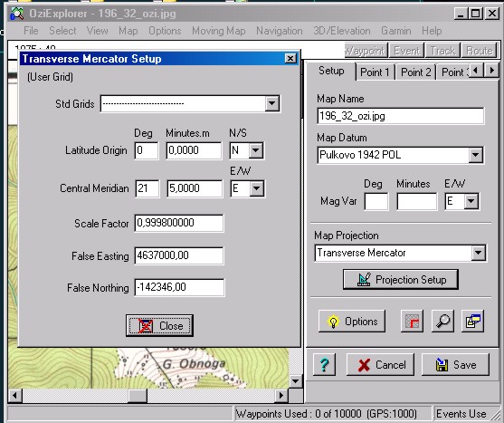The width and height of the screenshot is (504, 423).
Task: Click the blue question mark help button
Action: 324,364
